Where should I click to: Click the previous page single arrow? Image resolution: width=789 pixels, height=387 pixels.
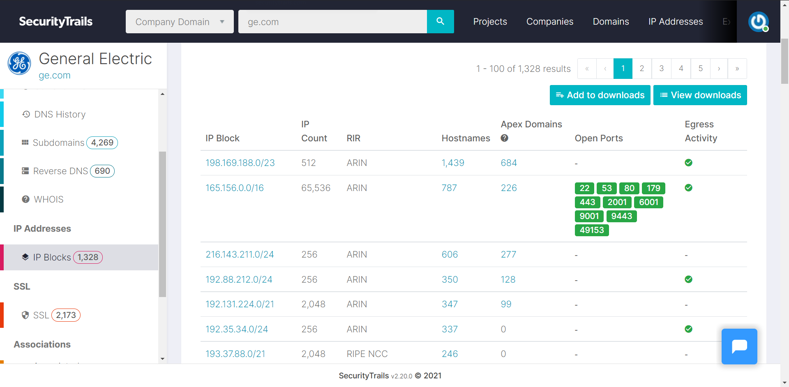pos(605,68)
